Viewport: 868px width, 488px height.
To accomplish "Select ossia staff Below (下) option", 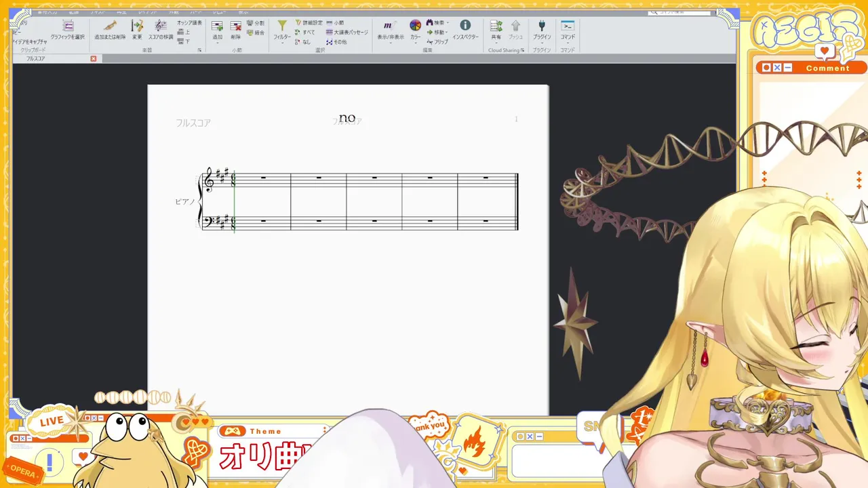I will pos(184,41).
